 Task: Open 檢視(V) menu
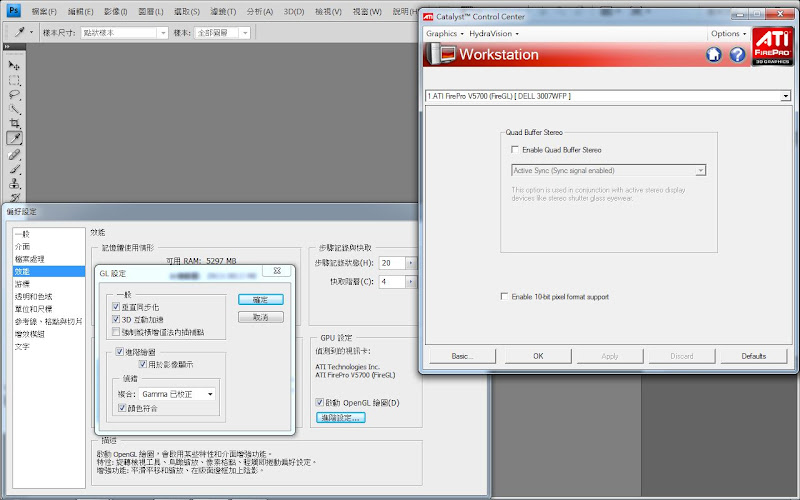pyautogui.click(x=329, y=11)
